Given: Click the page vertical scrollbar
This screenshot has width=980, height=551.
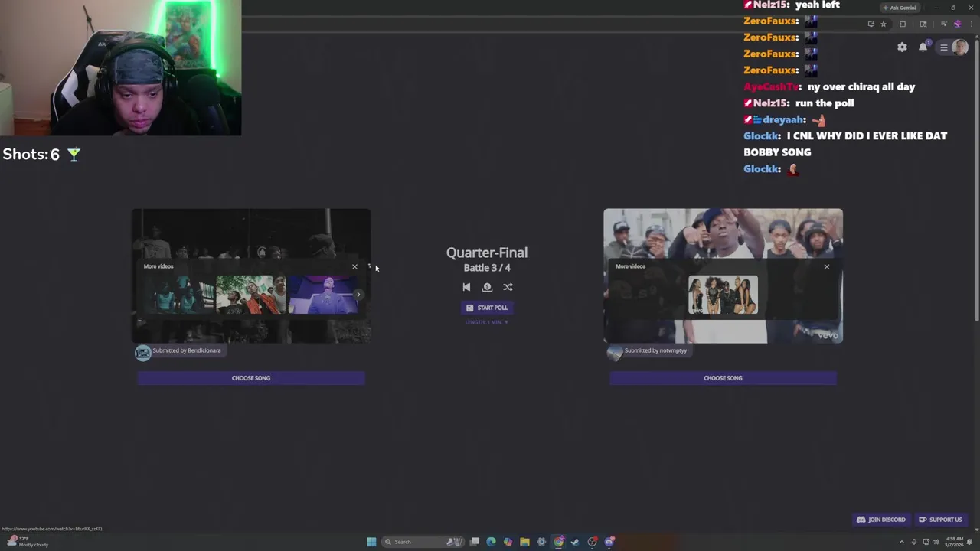Looking at the screenshot, I should [976, 181].
